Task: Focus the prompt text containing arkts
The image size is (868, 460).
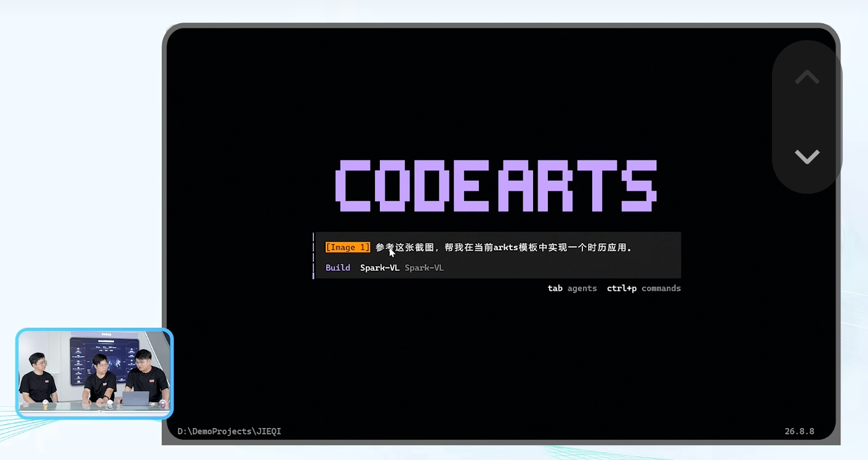Action: (504, 247)
